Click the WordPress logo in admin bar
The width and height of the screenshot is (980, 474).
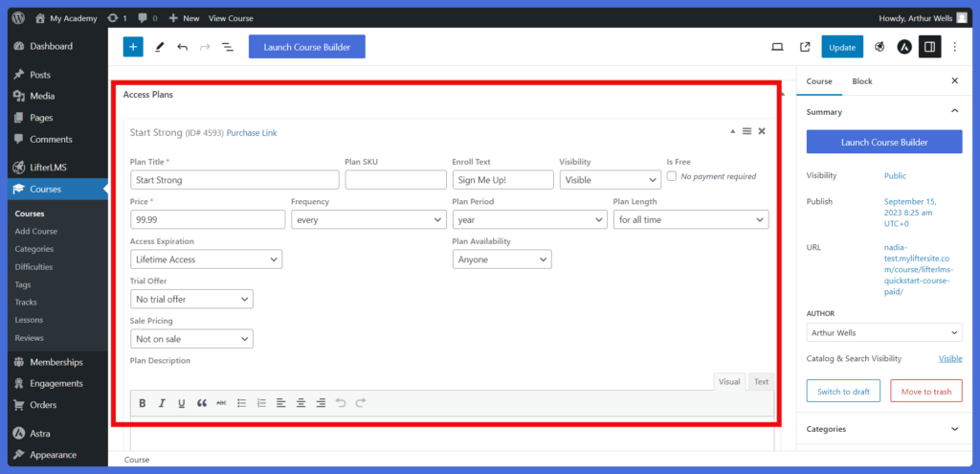(18, 18)
